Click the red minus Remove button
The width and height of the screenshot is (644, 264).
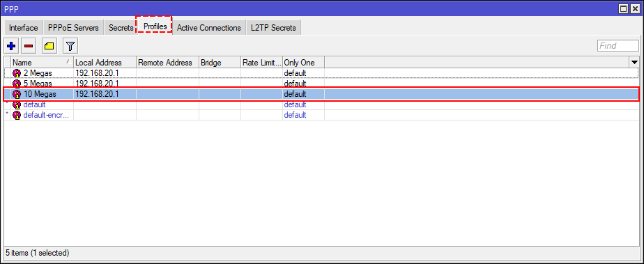click(x=29, y=45)
